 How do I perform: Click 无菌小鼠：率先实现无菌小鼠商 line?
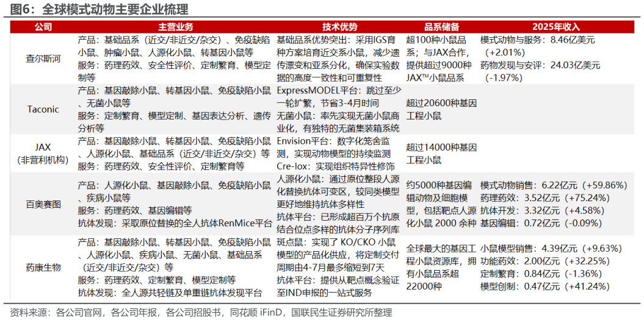click(x=338, y=116)
